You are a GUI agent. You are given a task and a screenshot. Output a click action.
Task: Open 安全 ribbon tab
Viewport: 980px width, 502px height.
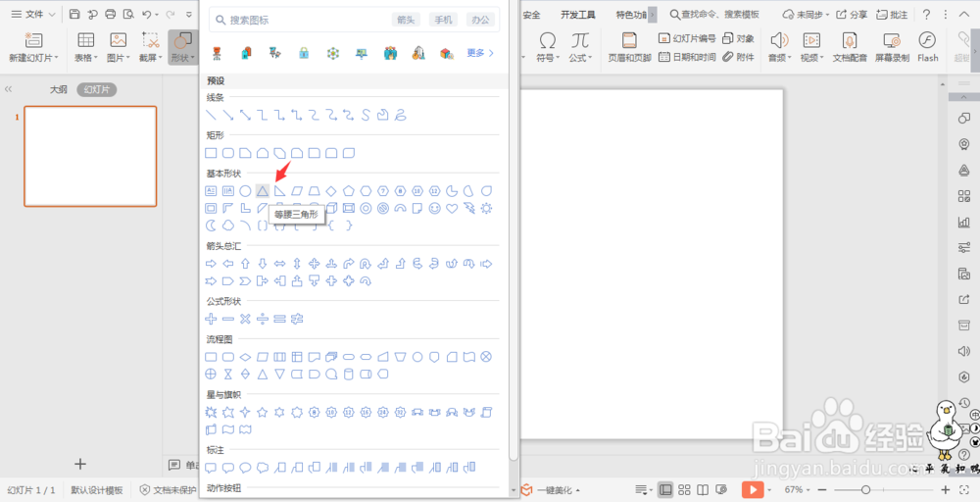(x=531, y=15)
